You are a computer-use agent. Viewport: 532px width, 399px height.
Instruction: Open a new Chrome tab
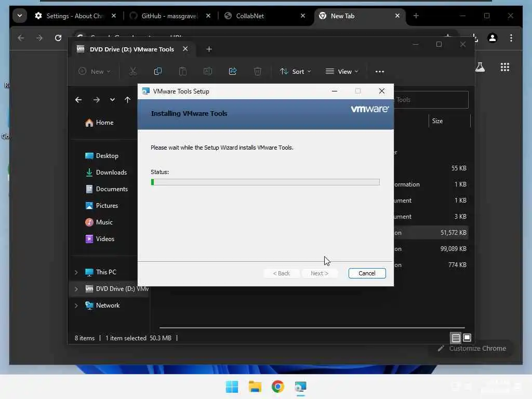coord(416,16)
